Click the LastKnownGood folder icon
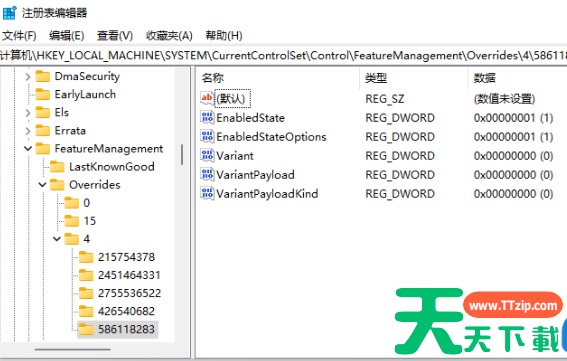Image resolution: width=567 pixels, height=361 pixels. (57, 167)
